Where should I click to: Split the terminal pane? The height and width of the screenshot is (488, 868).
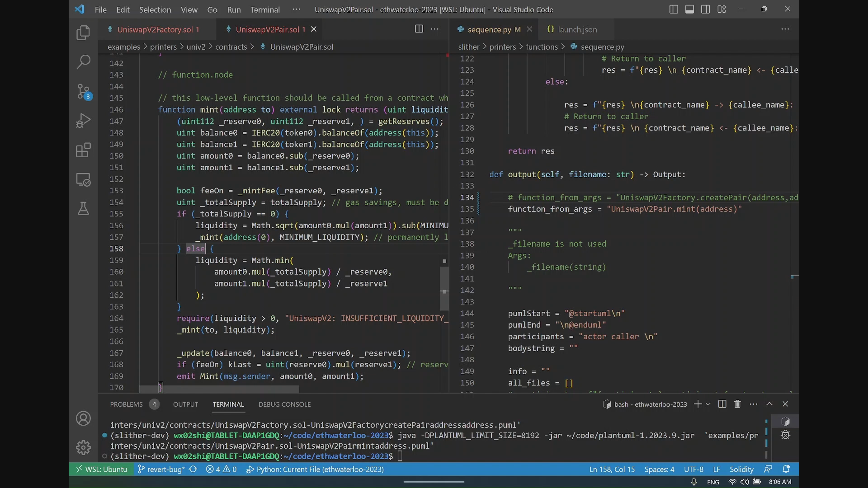coord(722,404)
